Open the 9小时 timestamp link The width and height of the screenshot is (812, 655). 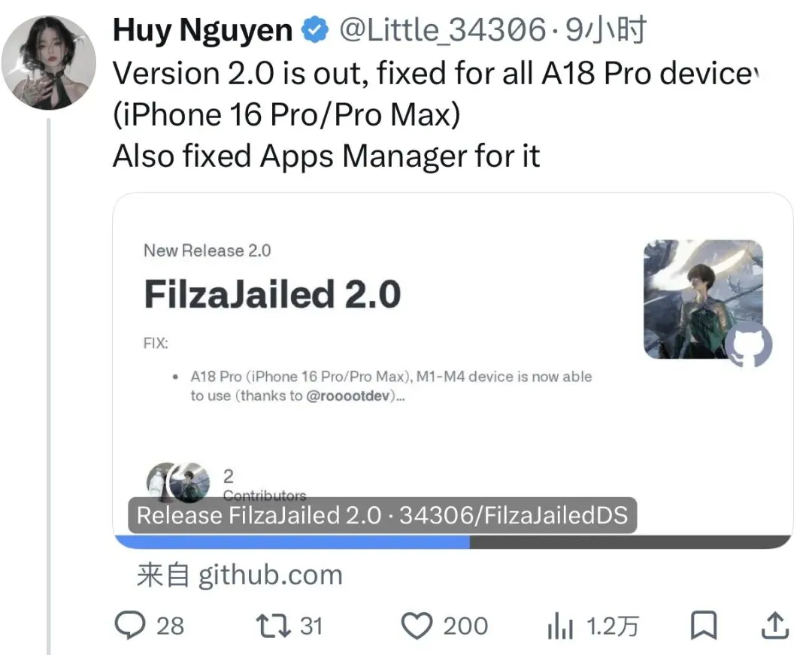coord(604,30)
